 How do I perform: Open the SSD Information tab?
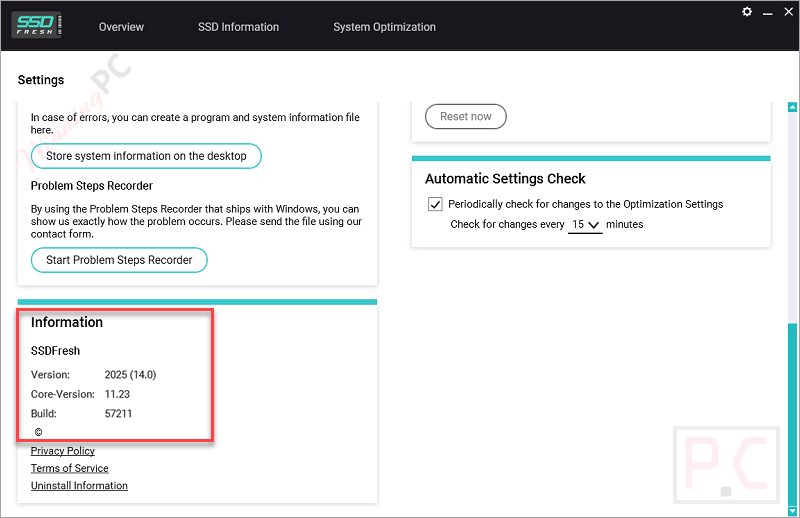click(238, 27)
